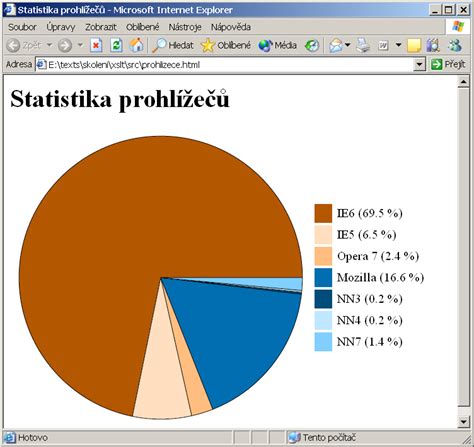Viewport: 474px width, 447px height.
Task: Expand the Mail dropdown arrow
Action: tap(348, 45)
